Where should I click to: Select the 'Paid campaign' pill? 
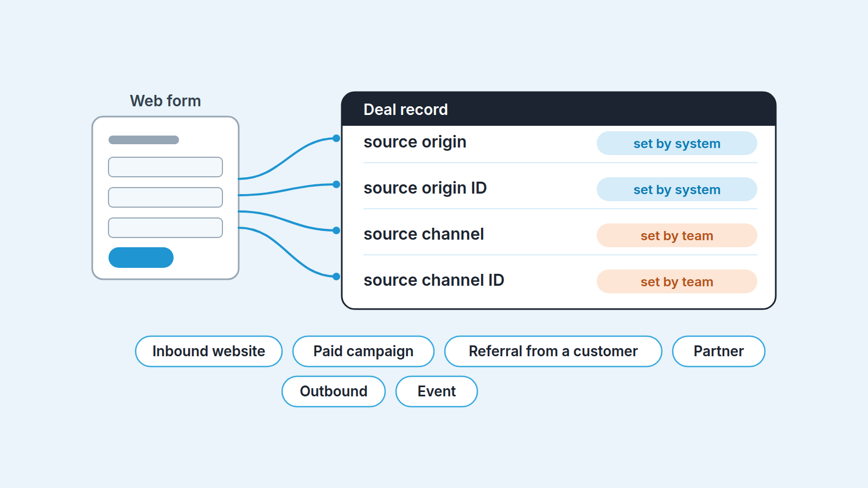pyautogui.click(x=363, y=351)
